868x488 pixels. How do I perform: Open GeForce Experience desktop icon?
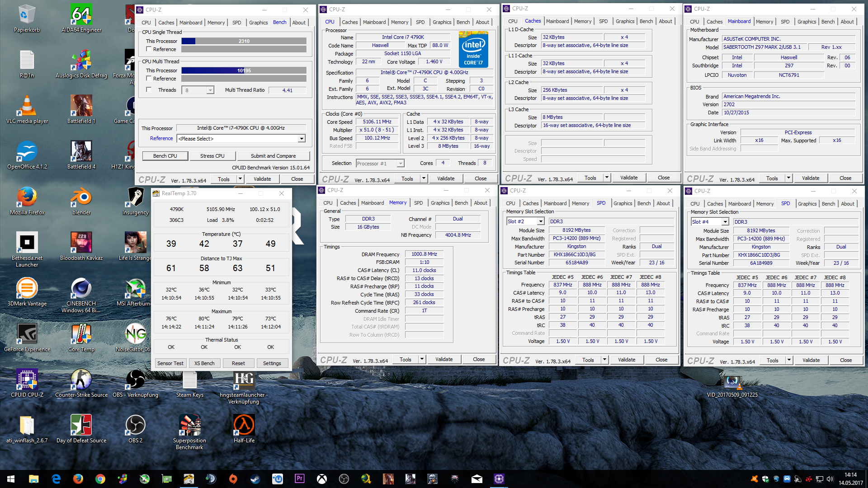[27, 338]
